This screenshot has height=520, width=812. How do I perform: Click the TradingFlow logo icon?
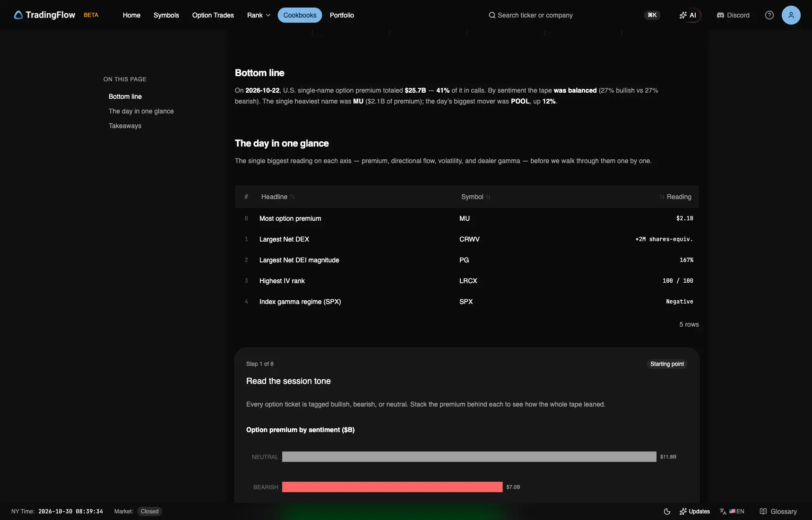[x=18, y=15]
